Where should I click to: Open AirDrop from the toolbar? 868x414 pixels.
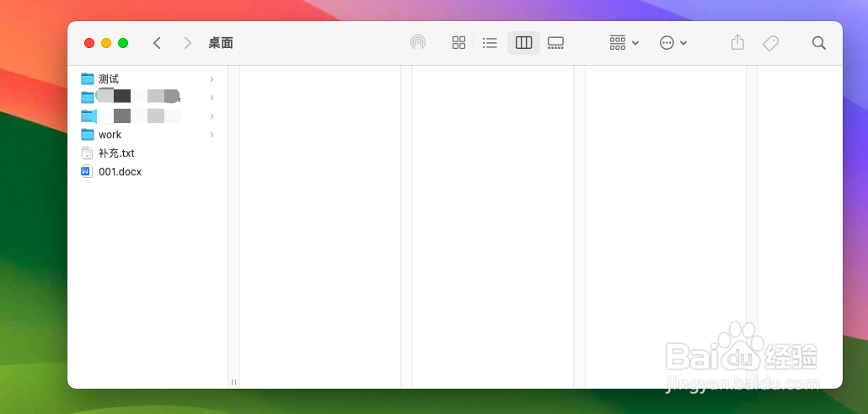click(x=418, y=43)
